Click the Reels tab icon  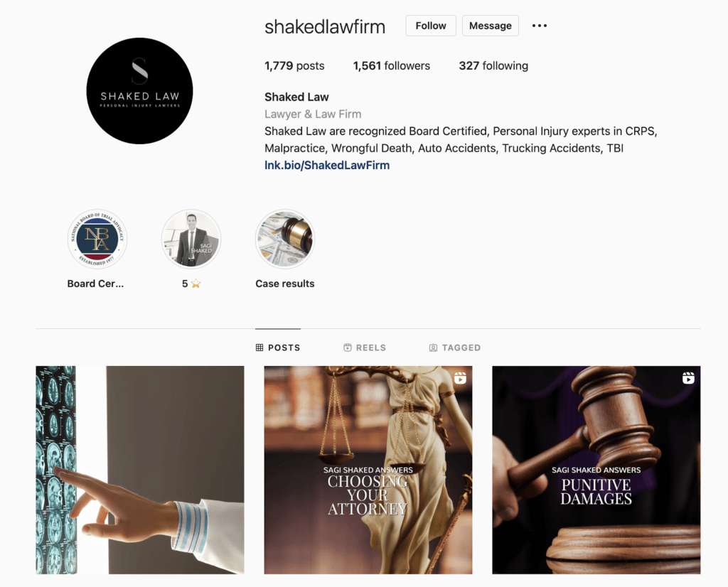click(x=347, y=348)
